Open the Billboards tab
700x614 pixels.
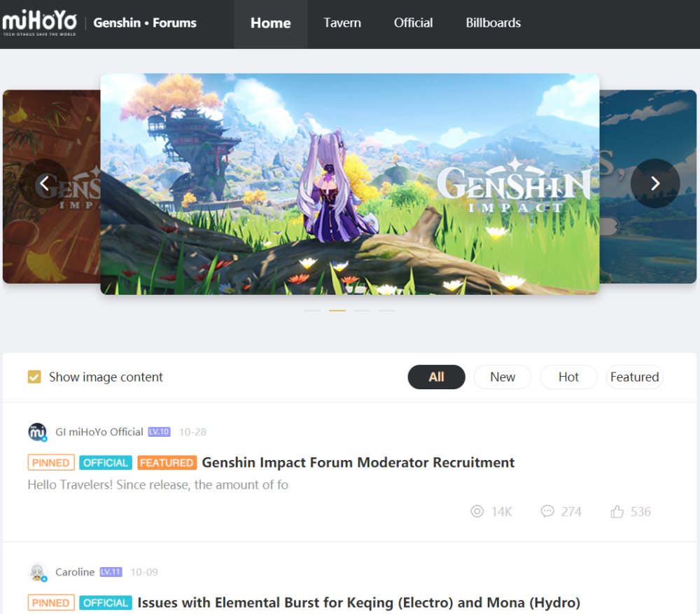click(493, 23)
